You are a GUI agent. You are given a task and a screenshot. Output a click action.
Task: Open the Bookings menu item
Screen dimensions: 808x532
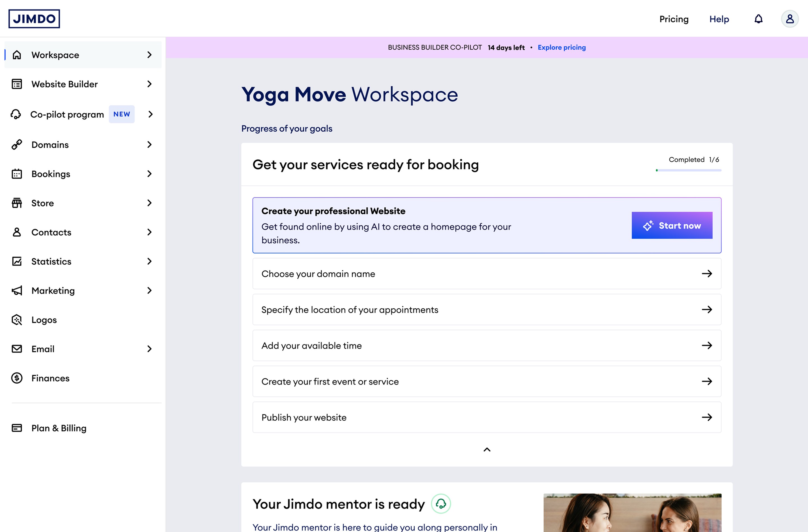83,173
